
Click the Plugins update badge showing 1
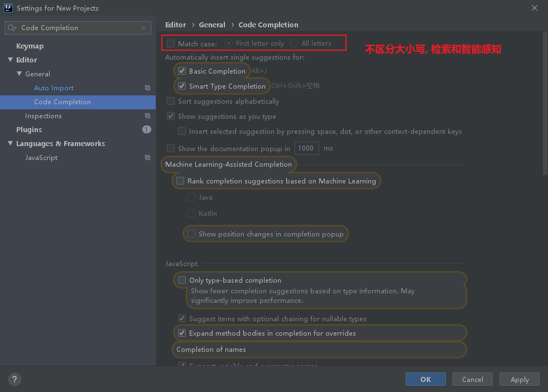pos(146,129)
